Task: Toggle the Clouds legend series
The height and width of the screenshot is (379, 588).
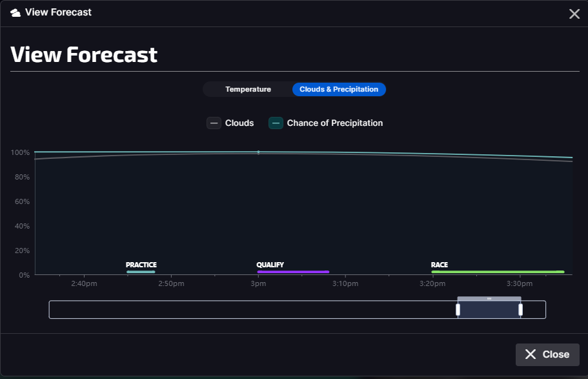Action: (x=230, y=123)
